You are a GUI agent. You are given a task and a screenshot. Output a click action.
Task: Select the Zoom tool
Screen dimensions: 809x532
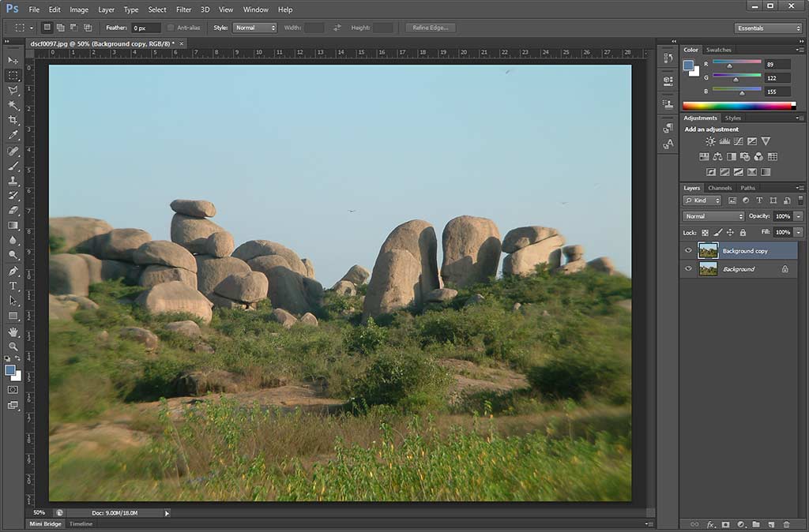[x=13, y=347]
